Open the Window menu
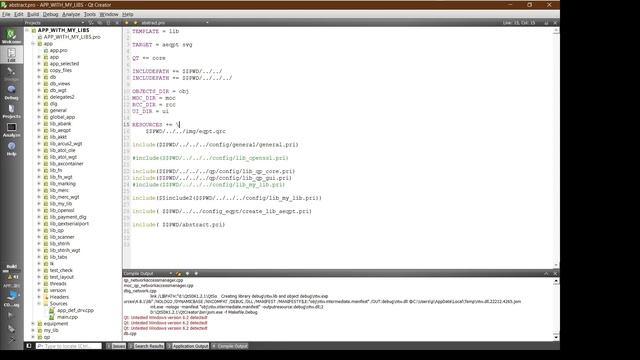Image resolution: width=640 pixels, height=360 pixels. [109, 14]
